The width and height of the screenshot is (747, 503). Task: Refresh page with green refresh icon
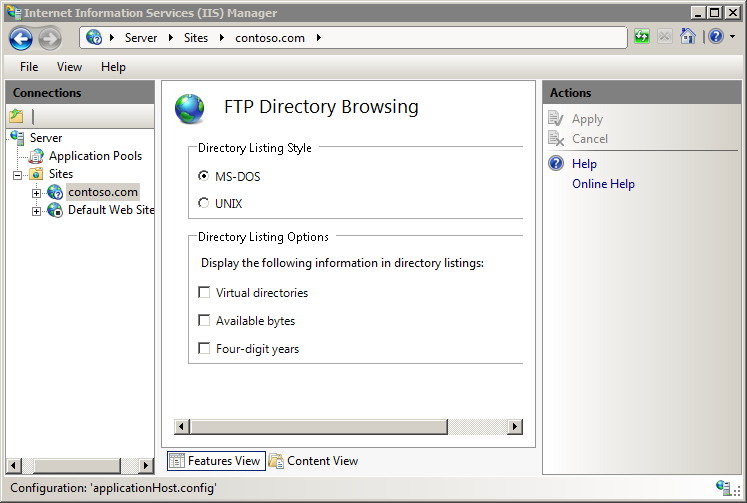point(642,36)
